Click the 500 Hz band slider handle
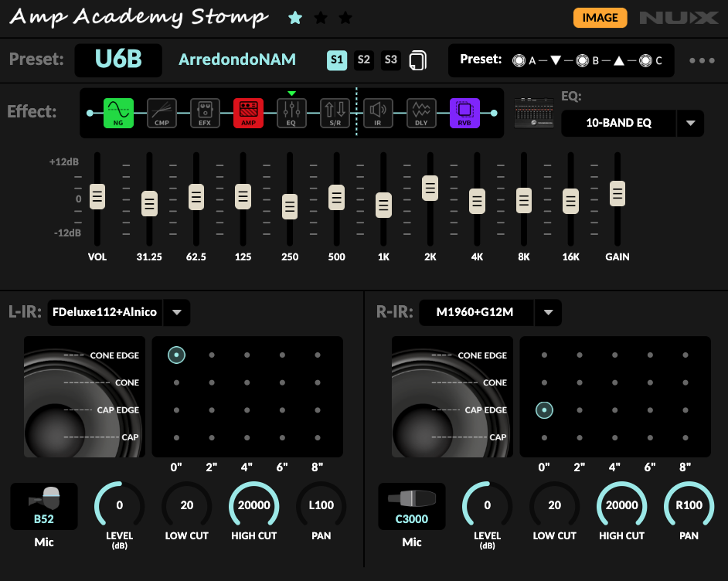This screenshot has height=581, width=728. coord(337,198)
